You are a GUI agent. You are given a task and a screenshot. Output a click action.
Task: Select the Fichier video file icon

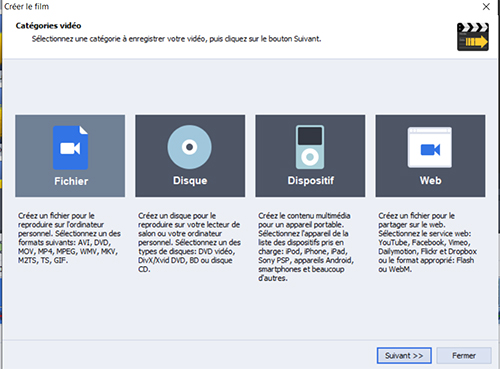tap(70, 148)
